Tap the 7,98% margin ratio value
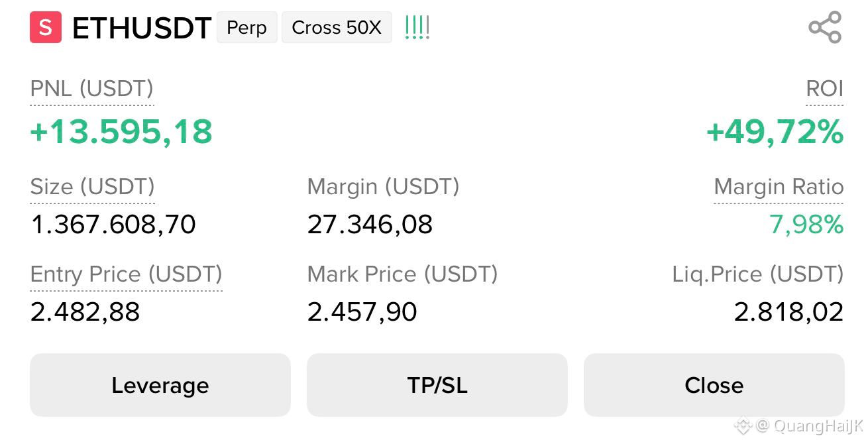This screenshot has width=868, height=442. coord(806,225)
